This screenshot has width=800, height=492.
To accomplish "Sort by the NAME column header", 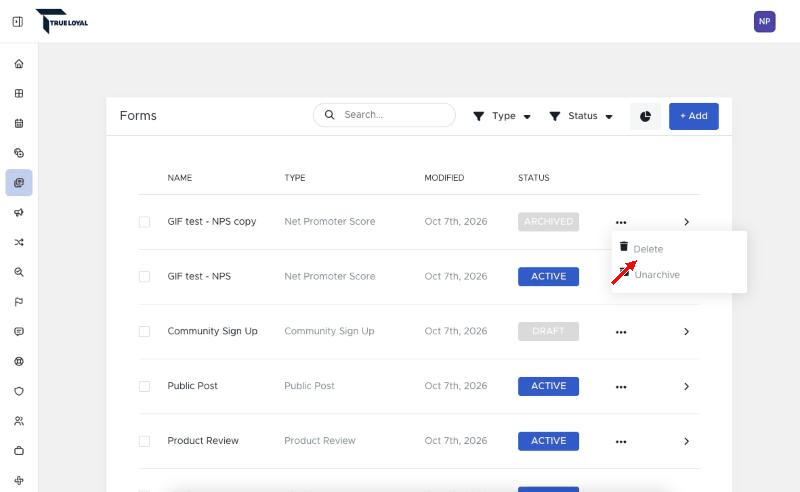I will point(180,178).
